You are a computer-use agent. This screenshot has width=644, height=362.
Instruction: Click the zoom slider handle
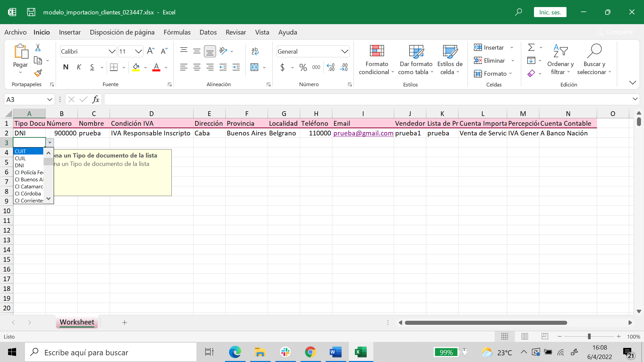click(589, 336)
